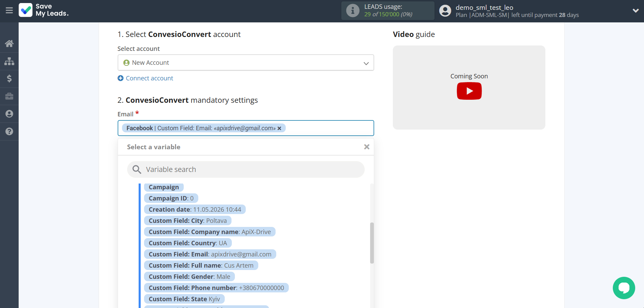
Task: Select Custom Field: Full name variable
Action: tap(201, 266)
